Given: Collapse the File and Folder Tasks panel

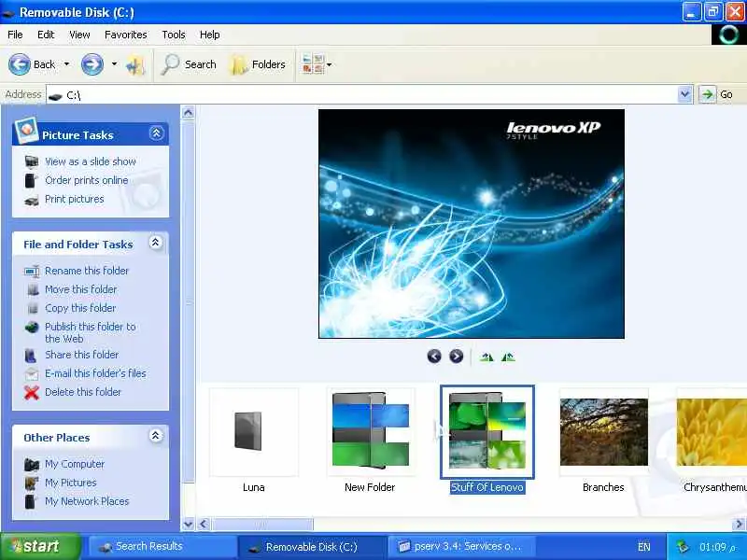Looking at the screenshot, I should click(155, 243).
